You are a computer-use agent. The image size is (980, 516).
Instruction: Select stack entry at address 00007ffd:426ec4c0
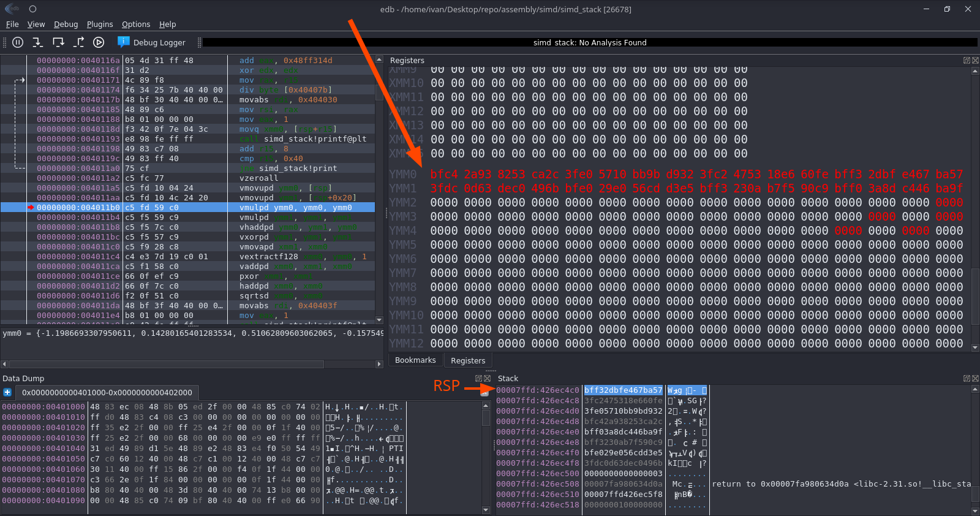tap(537, 390)
